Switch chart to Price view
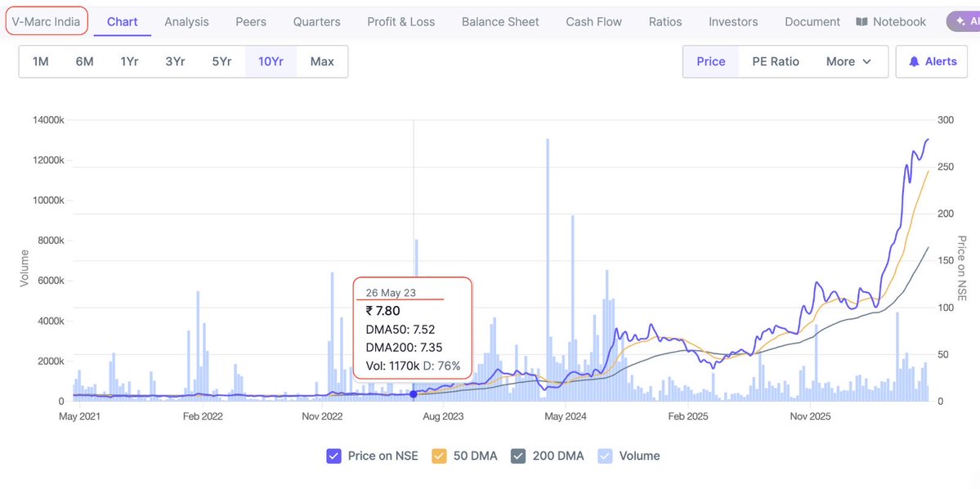Image resolution: width=980 pixels, height=490 pixels. click(711, 61)
